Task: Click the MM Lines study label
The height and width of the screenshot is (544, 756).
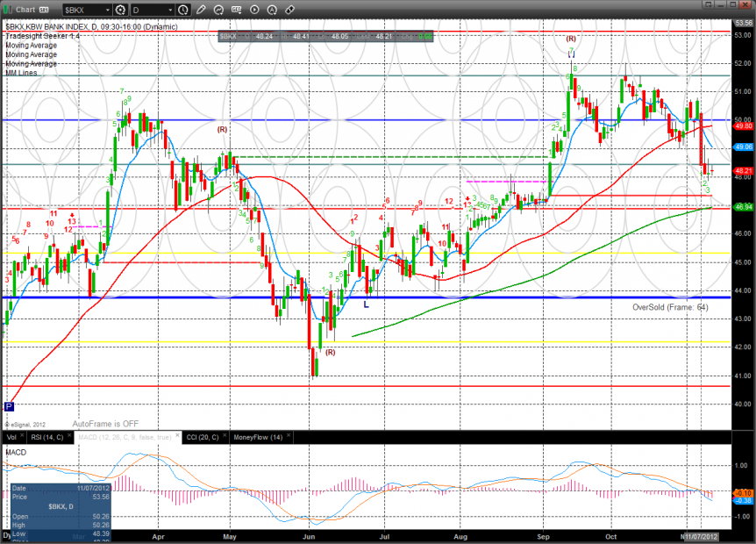Action: pyautogui.click(x=21, y=73)
